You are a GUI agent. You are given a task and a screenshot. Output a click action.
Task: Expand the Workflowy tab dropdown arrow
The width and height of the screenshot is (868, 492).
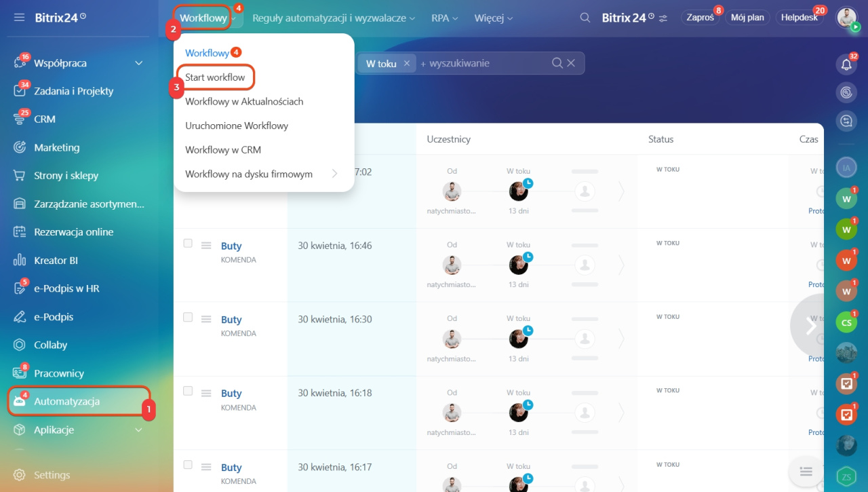[233, 19]
